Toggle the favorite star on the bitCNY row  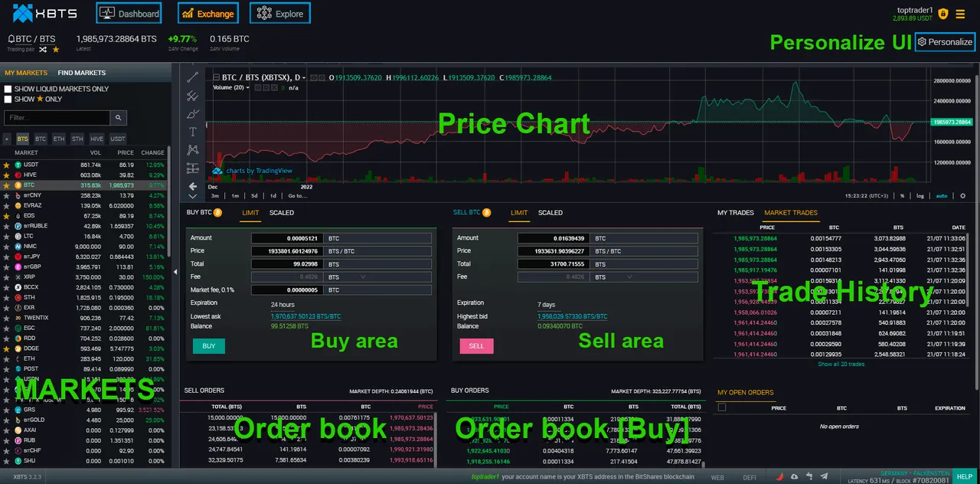[7, 195]
